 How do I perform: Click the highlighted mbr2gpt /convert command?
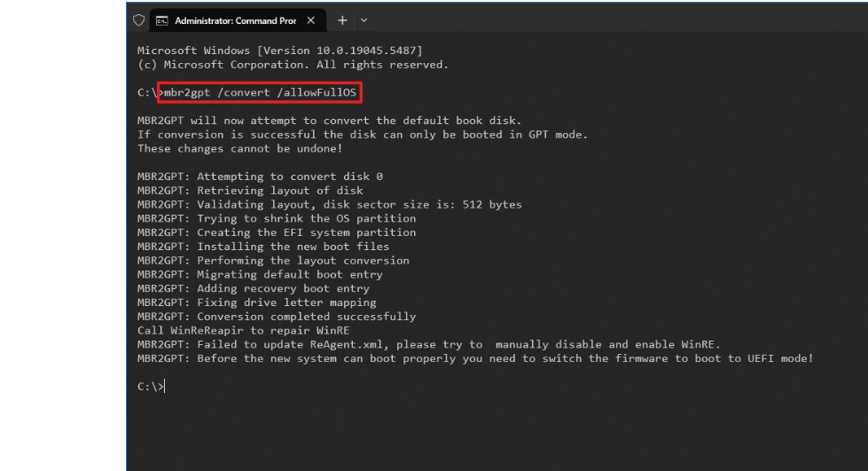pyautogui.click(x=262, y=92)
